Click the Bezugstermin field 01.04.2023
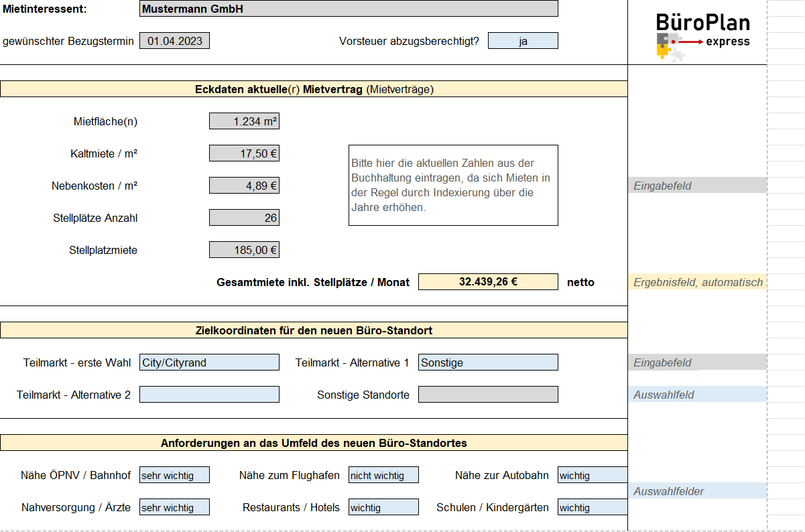Screen dimensions: 805x532 coord(174,41)
